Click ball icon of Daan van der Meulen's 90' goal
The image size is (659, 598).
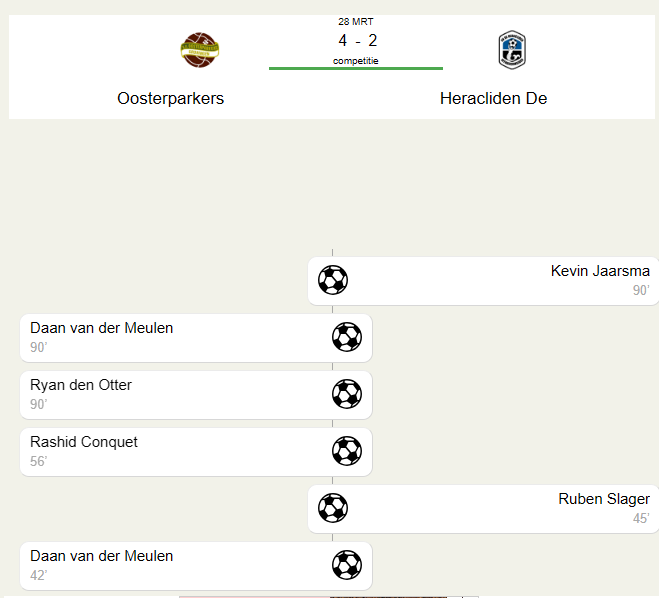(x=347, y=337)
